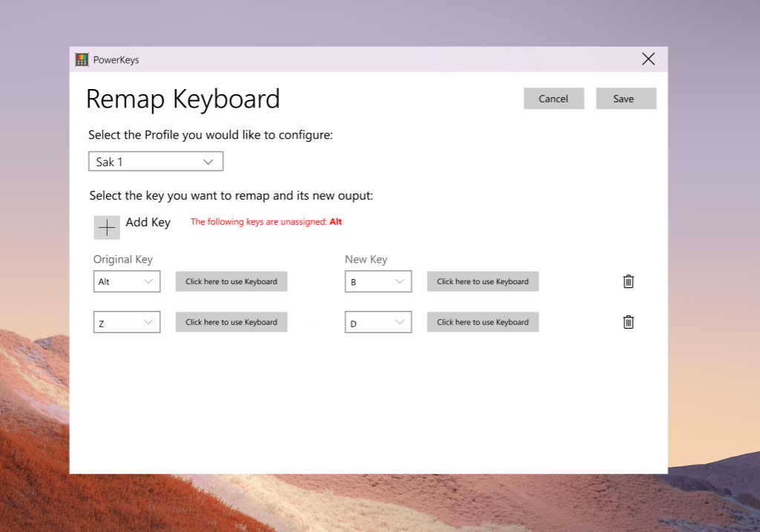Close the PowerKeys window
The height and width of the screenshot is (532, 760).
point(648,59)
